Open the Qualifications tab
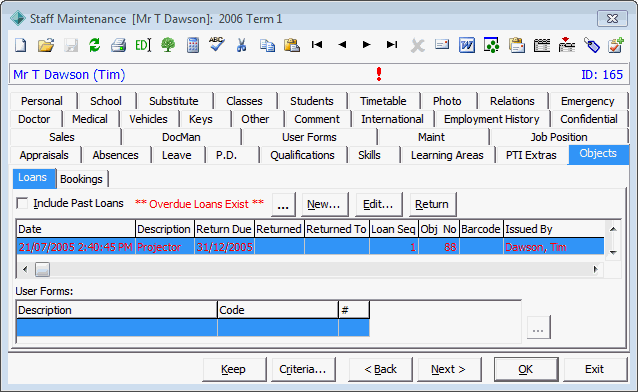Viewport: 638px width, 392px height. (302, 155)
